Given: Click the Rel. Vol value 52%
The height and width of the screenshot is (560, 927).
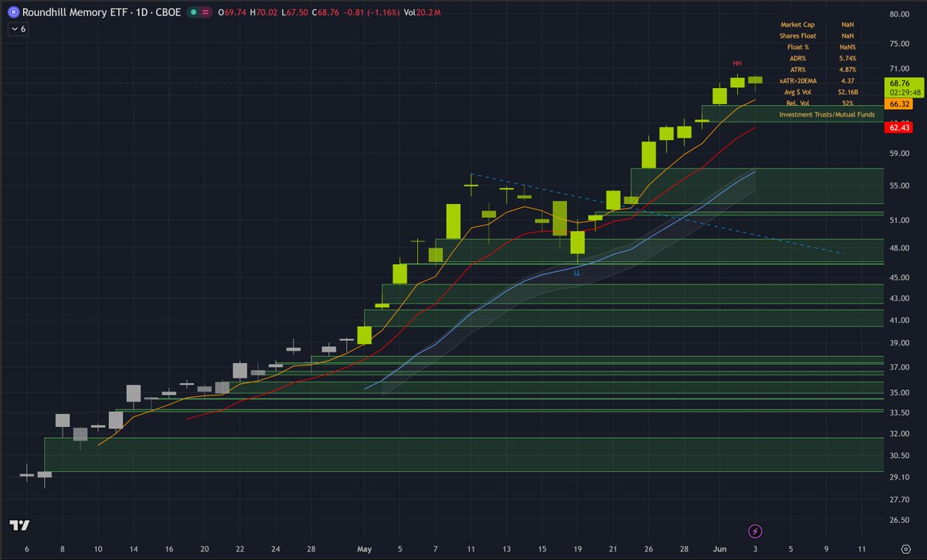Looking at the screenshot, I should 848,103.
